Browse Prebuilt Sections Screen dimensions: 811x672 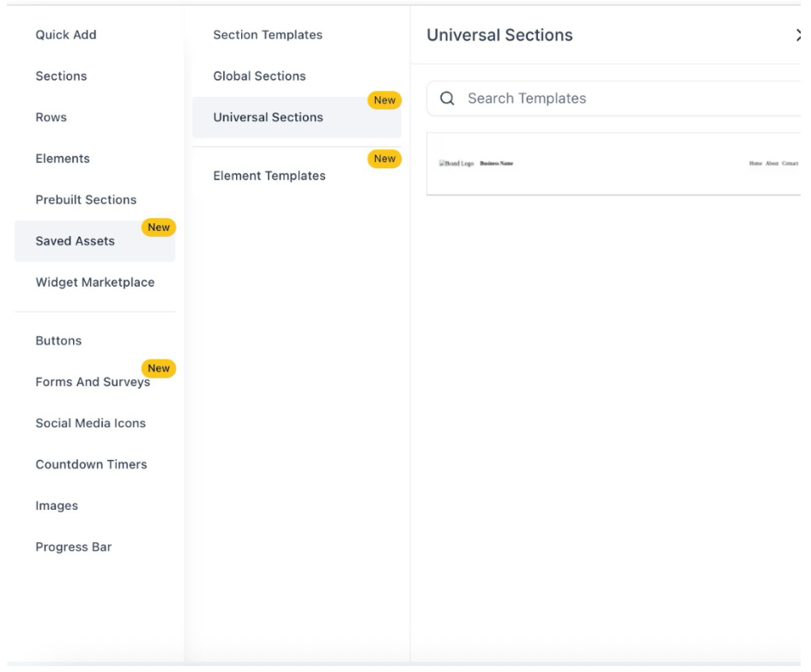[86, 200]
